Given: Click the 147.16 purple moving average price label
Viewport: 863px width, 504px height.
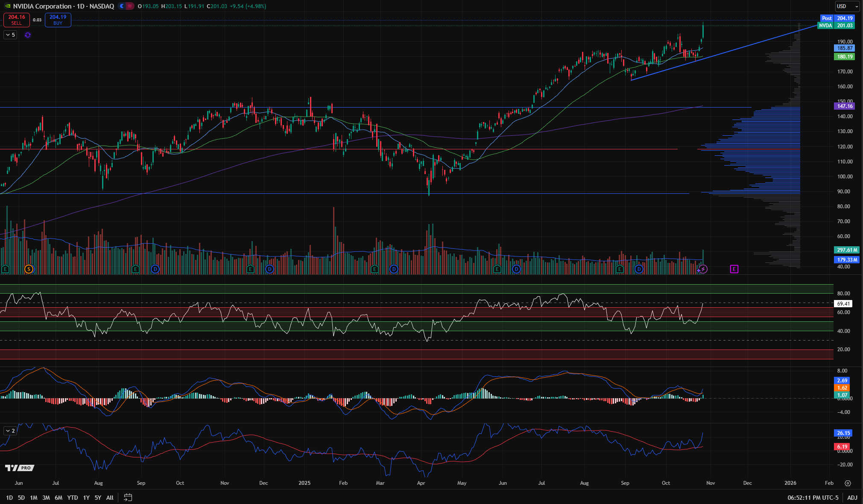Looking at the screenshot, I should tap(844, 106).
